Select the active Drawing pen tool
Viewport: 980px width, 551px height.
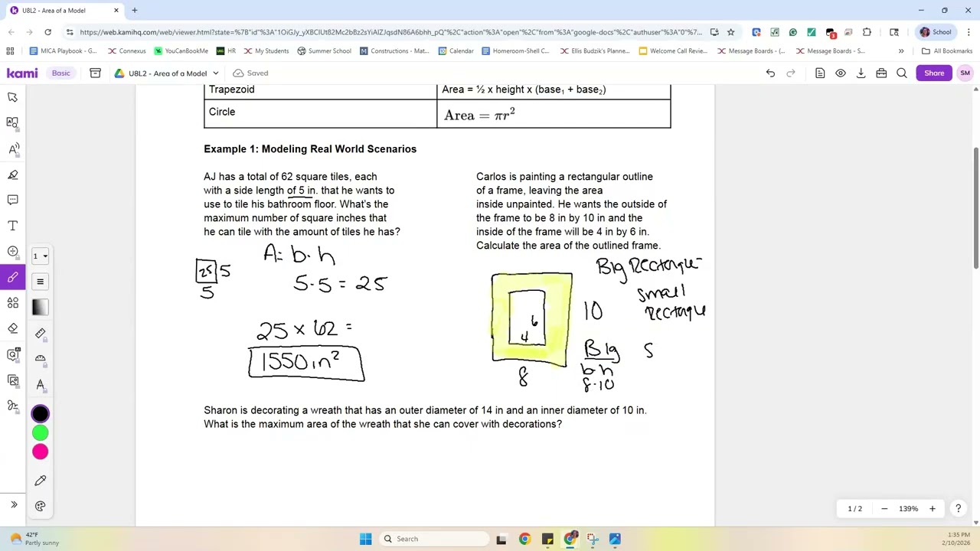(x=13, y=277)
